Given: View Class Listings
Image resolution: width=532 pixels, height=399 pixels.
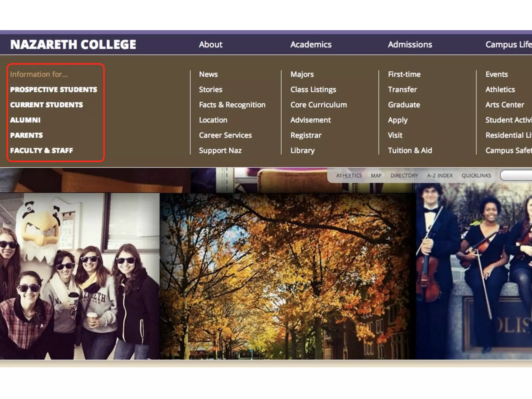Looking at the screenshot, I should pos(313,90).
